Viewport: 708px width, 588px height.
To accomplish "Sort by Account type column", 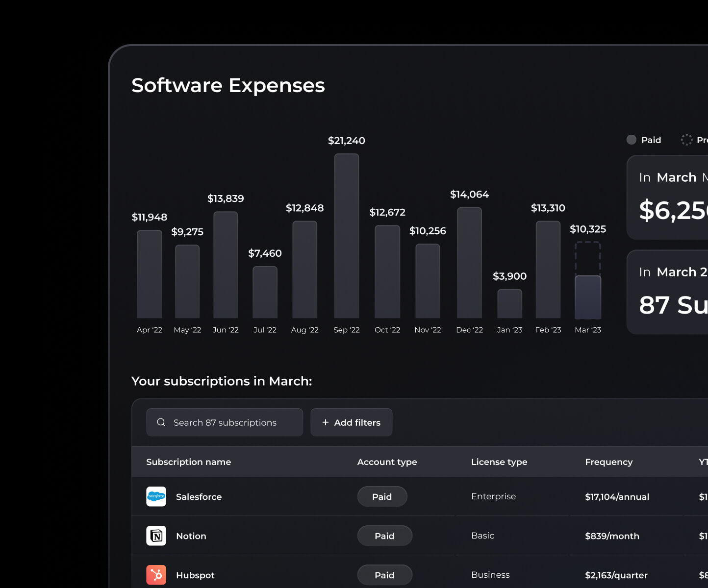I will 387,462.
